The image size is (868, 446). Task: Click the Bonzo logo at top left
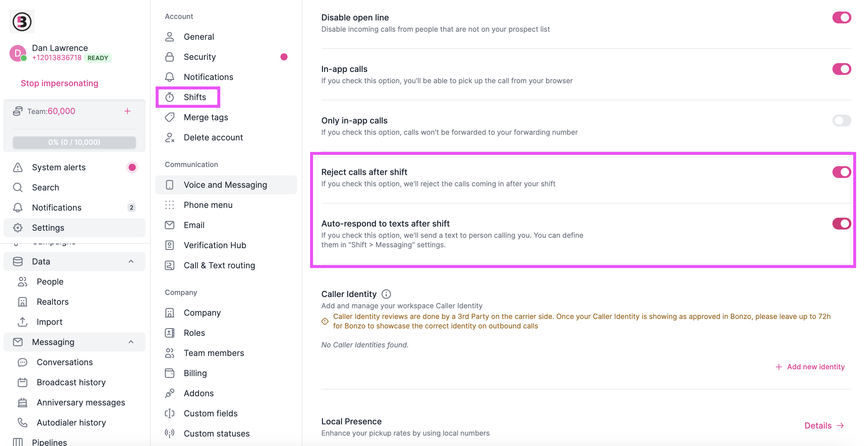click(22, 21)
